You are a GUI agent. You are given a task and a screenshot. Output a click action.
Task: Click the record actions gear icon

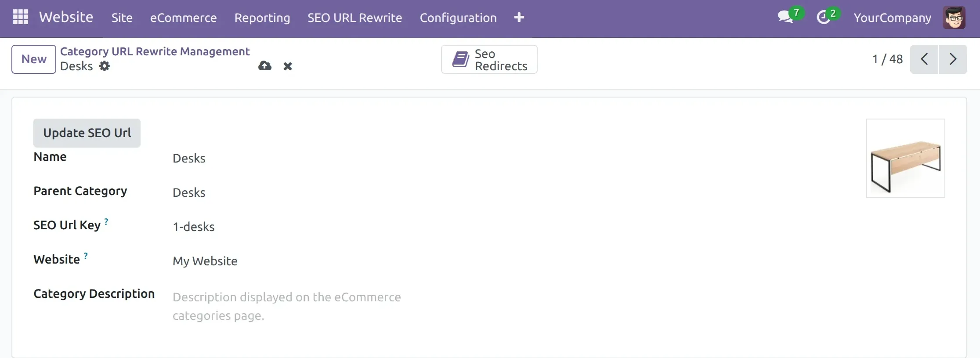tap(105, 66)
